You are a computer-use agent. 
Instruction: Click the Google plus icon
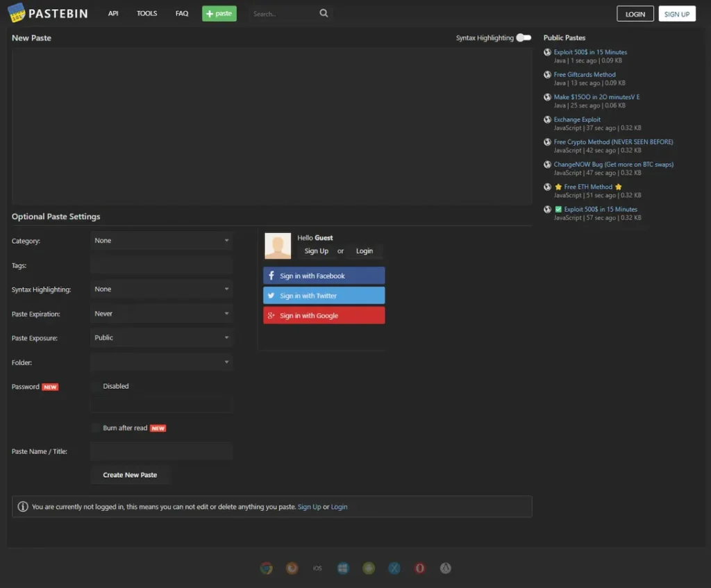[x=271, y=316]
